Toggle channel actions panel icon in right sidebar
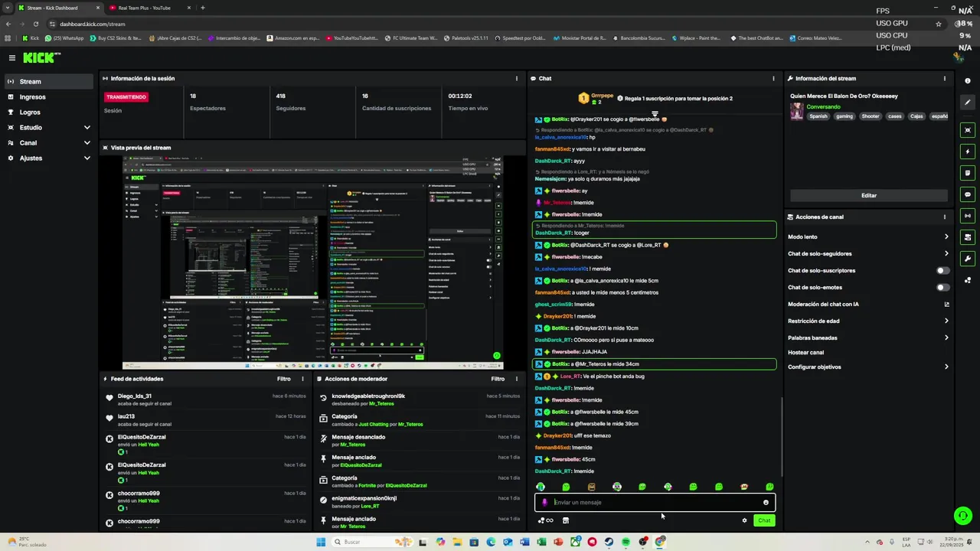 point(968,237)
